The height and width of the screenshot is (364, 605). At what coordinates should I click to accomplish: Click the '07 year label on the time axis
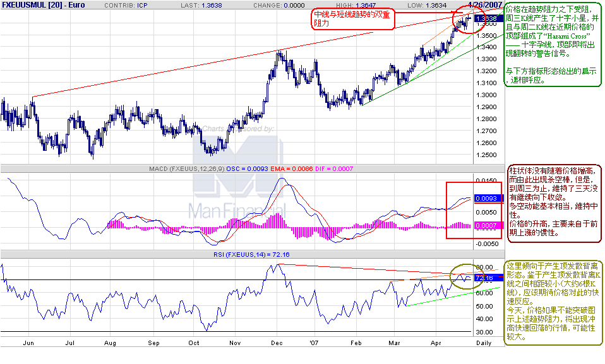pos(315,343)
